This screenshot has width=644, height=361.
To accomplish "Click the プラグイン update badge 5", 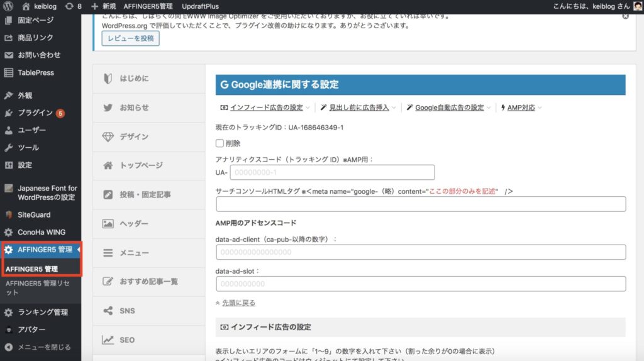I will point(60,113).
